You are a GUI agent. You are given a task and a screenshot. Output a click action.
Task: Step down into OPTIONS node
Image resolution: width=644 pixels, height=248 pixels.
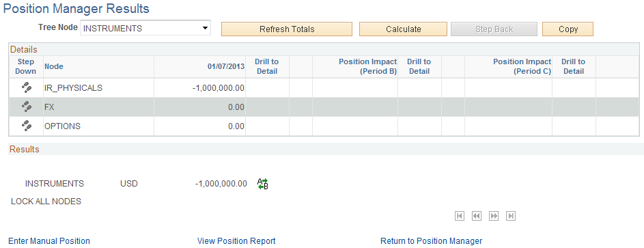(x=26, y=126)
